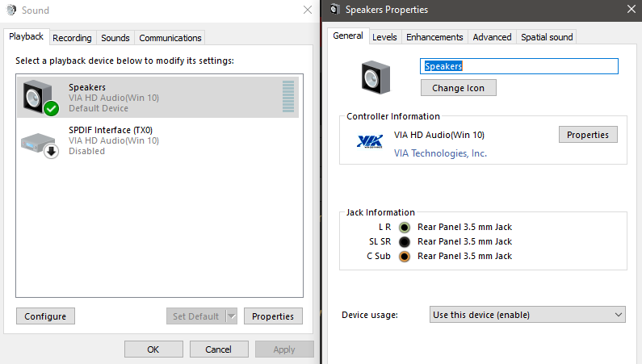Open controller Properties for VIA HD Audio
The image size is (642, 364).
(x=588, y=135)
